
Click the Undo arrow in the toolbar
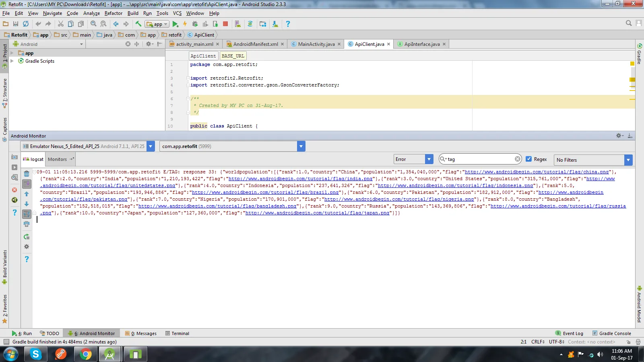(38, 24)
